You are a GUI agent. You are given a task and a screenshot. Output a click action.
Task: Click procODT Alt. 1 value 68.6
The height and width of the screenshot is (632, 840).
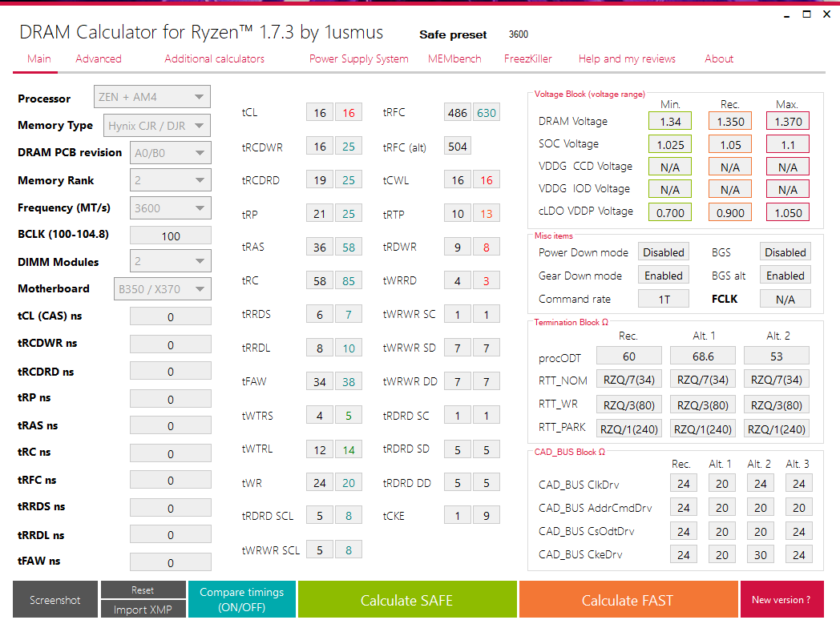[x=703, y=356]
